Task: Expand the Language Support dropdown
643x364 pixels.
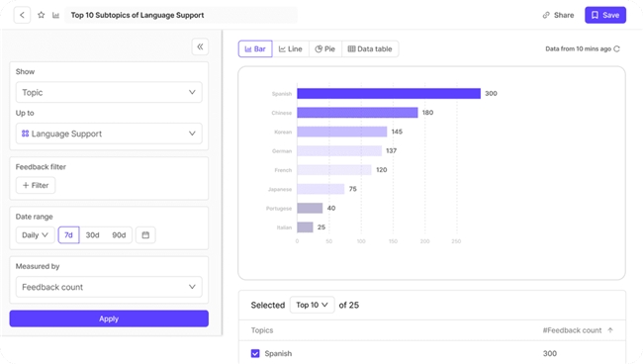Action: click(109, 134)
